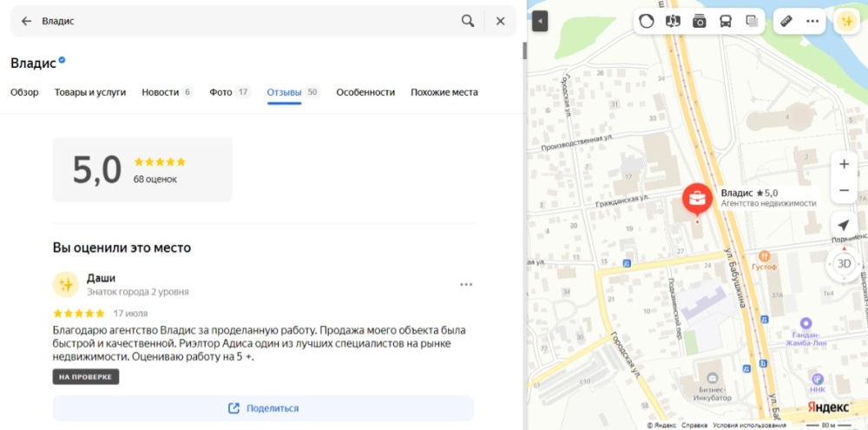This screenshot has height=430, width=868.
Task: Click the Агентство недвижимости map label
Action: click(x=768, y=203)
